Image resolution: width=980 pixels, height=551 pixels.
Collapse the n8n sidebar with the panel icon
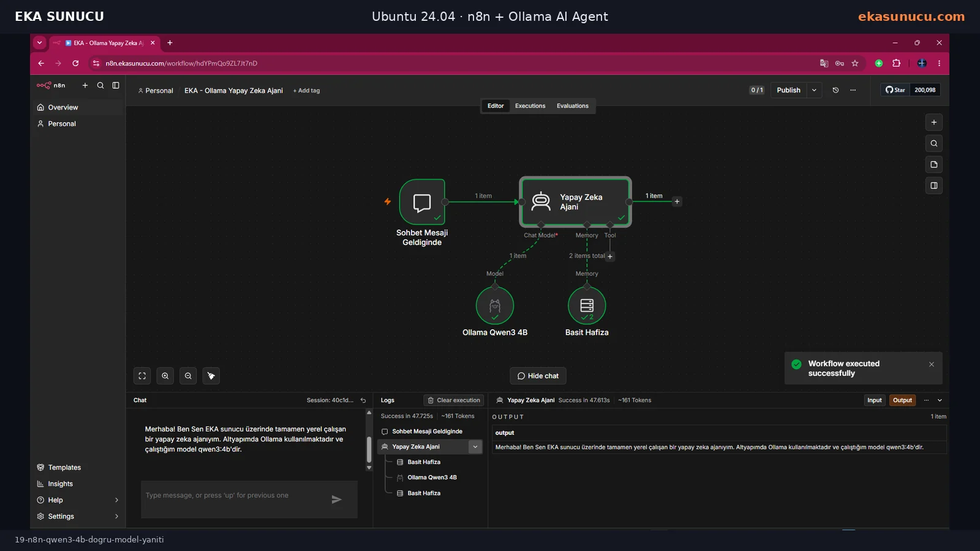[116, 86]
